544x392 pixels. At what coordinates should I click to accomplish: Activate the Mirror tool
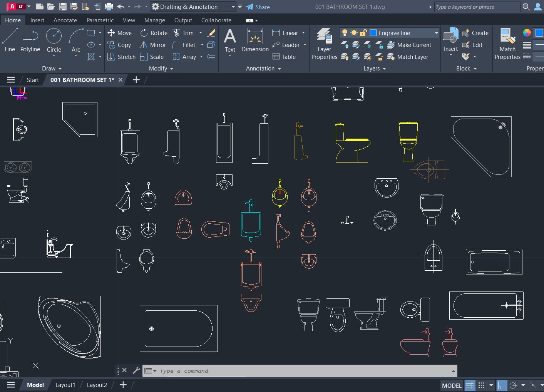[x=153, y=45]
